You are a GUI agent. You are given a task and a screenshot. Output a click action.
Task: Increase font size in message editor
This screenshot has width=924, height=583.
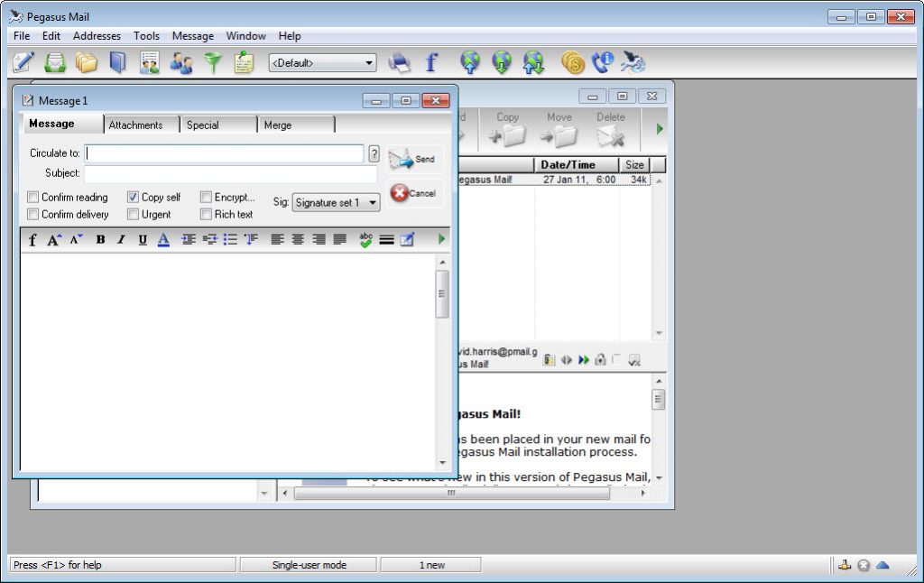(x=54, y=240)
